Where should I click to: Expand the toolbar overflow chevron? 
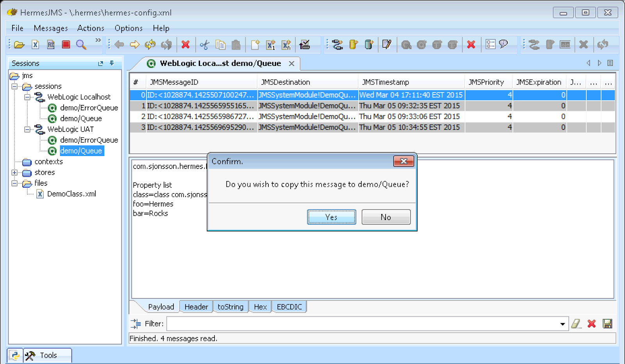[98, 40]
